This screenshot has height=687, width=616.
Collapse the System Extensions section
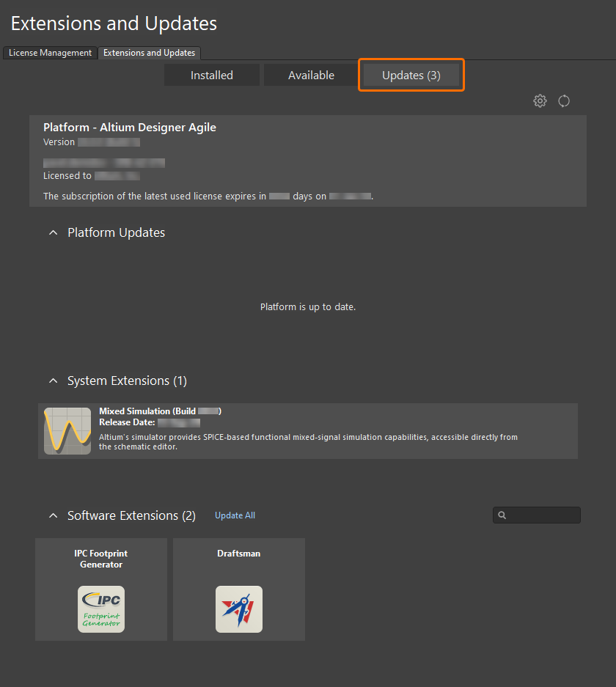pos(53,381)
